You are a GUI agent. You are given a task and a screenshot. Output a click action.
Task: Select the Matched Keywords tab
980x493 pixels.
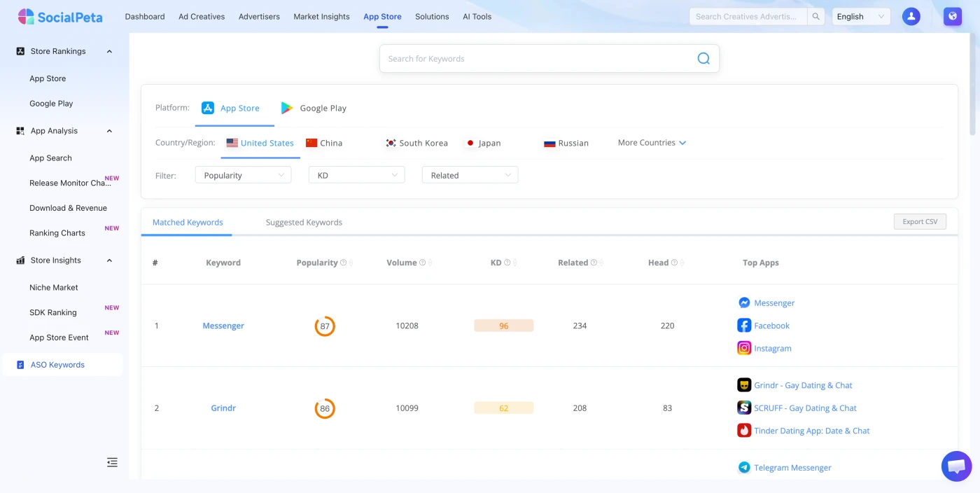tap(188, 223)
